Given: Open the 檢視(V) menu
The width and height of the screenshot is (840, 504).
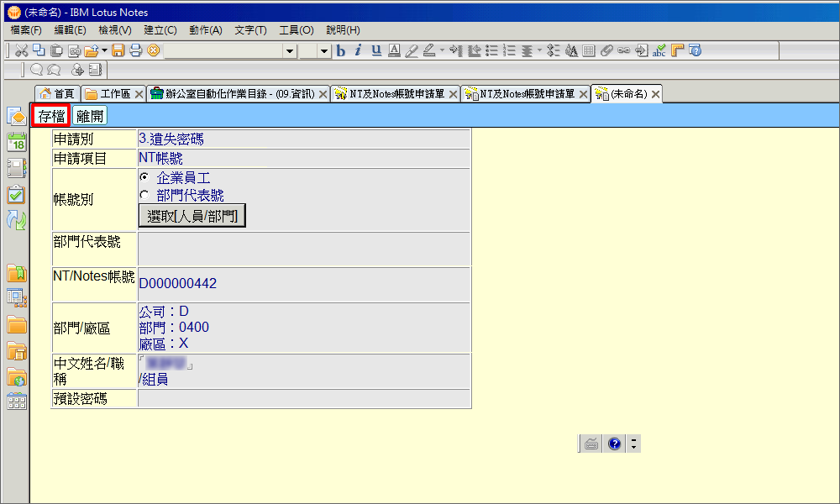Looking at the screenshot, I should point(115,30).
